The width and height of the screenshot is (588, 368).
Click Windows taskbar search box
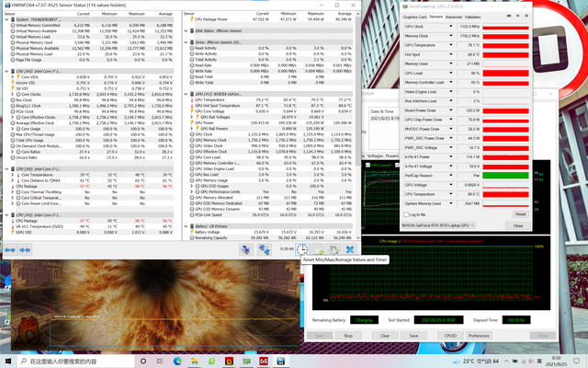coord(76,362)
